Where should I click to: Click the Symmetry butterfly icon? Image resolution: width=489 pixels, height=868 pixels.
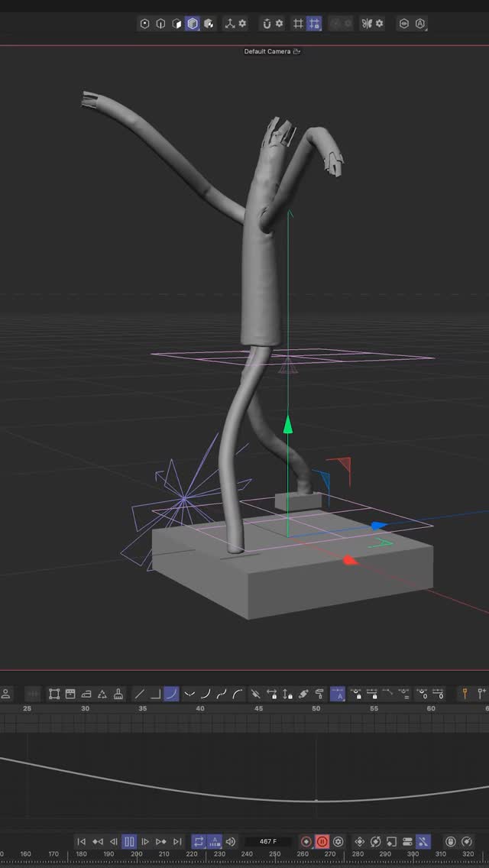[x=367, y=24]
